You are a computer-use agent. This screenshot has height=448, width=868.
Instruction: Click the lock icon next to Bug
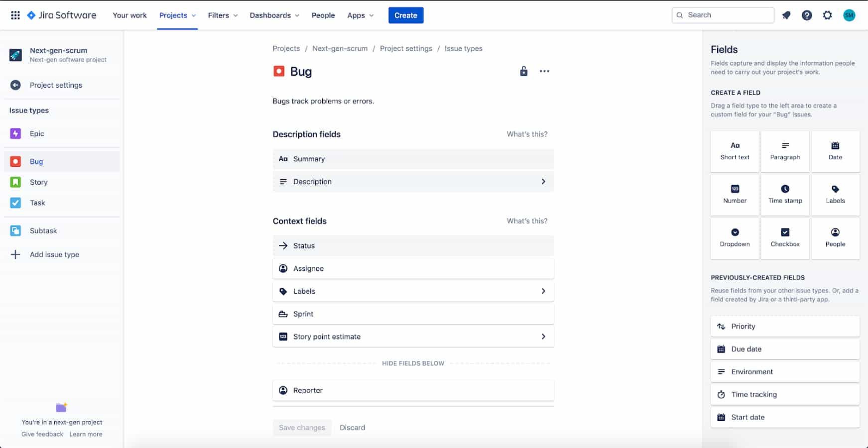[x=523, y=71]
